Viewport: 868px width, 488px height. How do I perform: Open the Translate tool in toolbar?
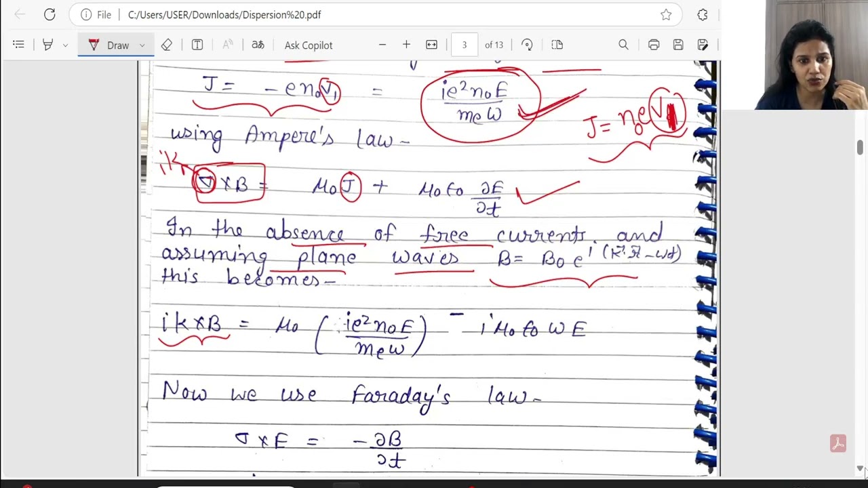tap(258, 45)
